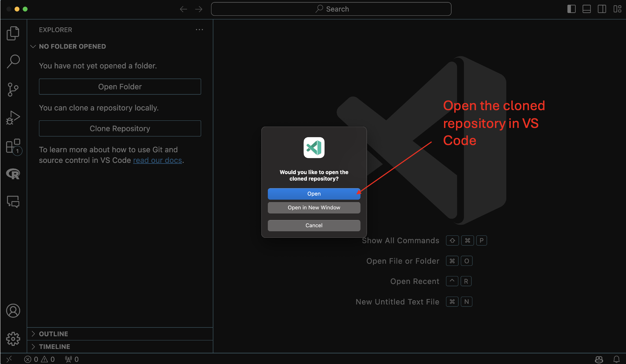This screenshot has height=364, width=626.
Task: Click 'You have not yet opened a folder.'
Action: (98, 66)
